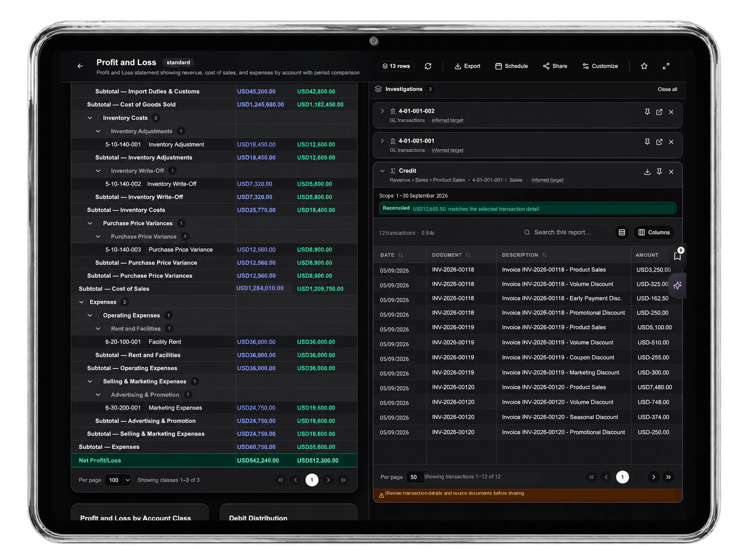The image size is (747, 560).
Task: Close the Credit investigation card
Action: [x=671, y=172]
